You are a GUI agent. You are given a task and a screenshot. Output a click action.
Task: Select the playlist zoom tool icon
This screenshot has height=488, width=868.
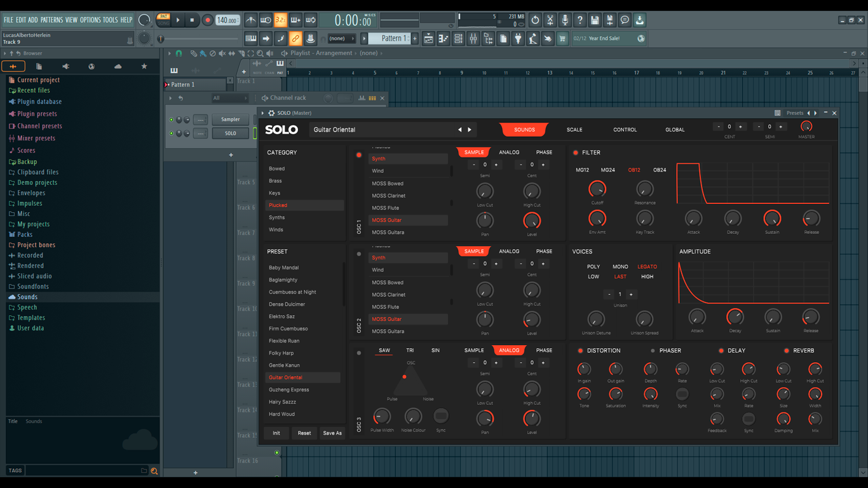(x=260, y=53)
